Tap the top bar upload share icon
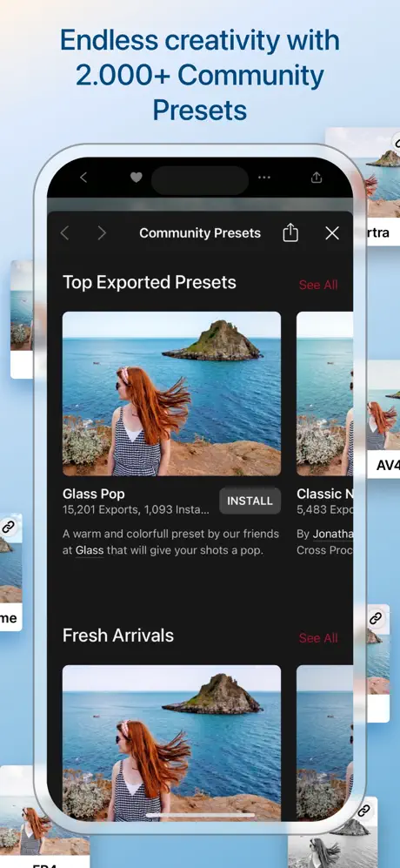Viewport: 400px width, 868px height. [316, 177]
